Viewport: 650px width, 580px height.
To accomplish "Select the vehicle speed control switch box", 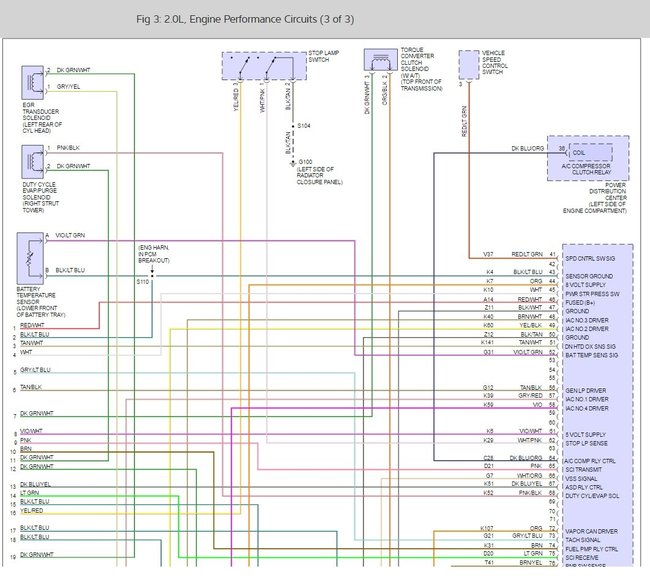I will [x=469, y=65].
